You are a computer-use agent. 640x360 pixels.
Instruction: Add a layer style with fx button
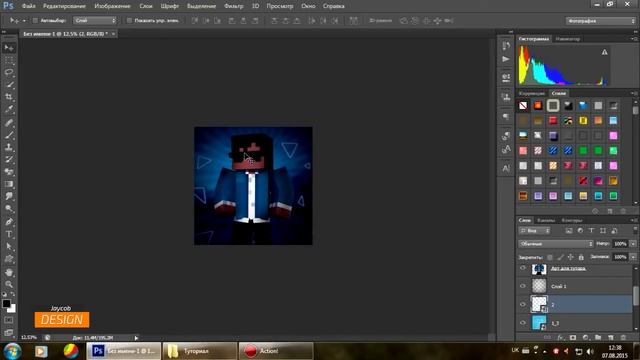tap(561, 338)
